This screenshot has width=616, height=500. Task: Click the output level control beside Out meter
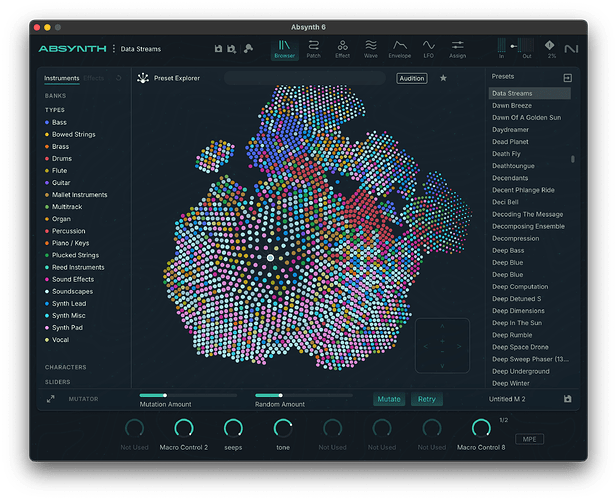click(x=513, y=46)
